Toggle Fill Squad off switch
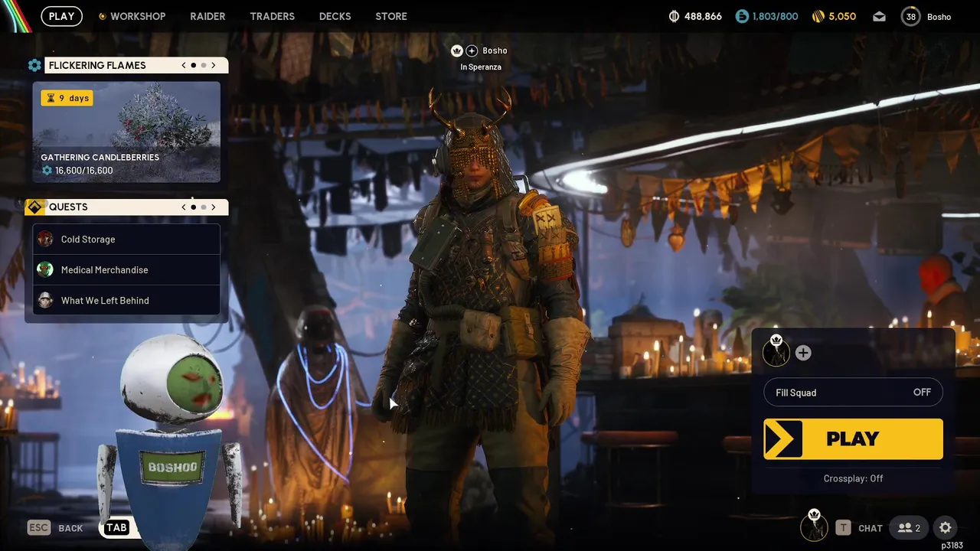Viewport: 980px width, 551px height. click(x=853, y=392)
